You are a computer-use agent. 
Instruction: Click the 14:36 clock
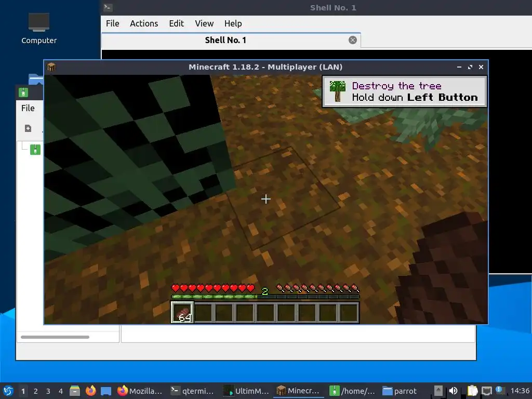[520, 391]
